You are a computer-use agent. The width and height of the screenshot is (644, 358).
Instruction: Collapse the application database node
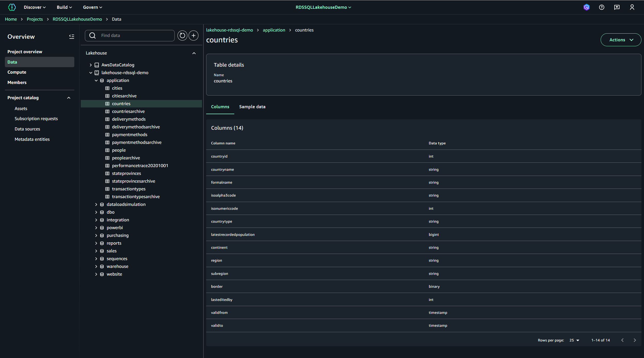coord(96,81)
